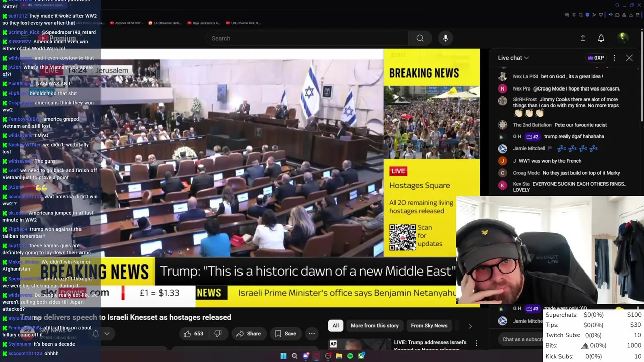This screenshot has height=362, width=644.
Task: Switch to UN, Charlie Kirk browser tab
Action: [x=243, y=23]
